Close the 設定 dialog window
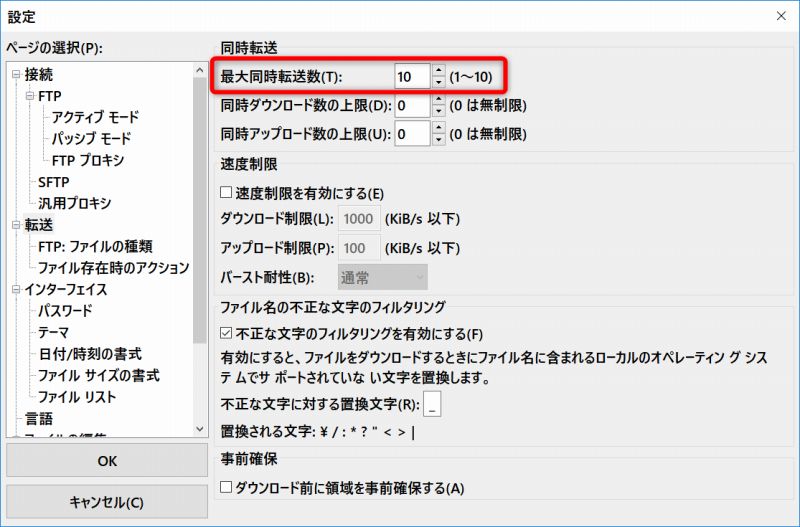The height and width of the screenshot is (527, 800). tap(779, 14)
